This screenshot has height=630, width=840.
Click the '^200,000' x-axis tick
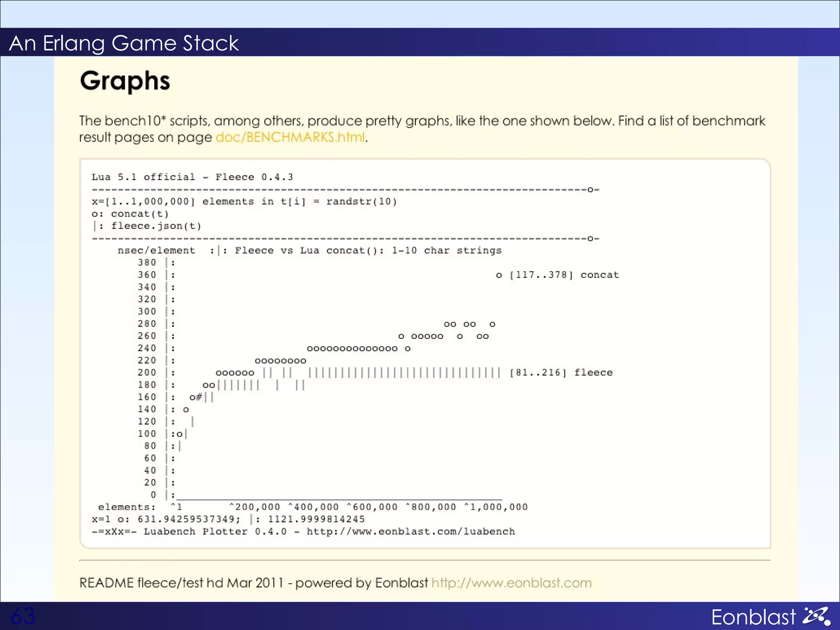tap(255, 507)
